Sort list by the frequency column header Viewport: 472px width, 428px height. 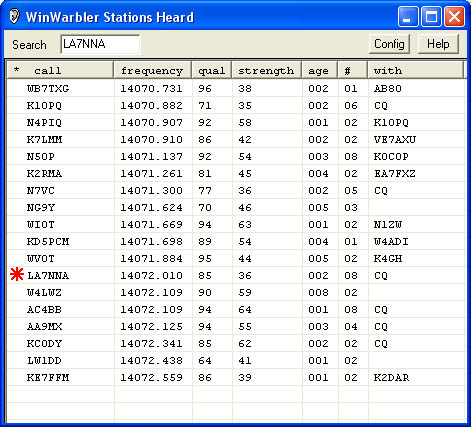click(153, 70)
